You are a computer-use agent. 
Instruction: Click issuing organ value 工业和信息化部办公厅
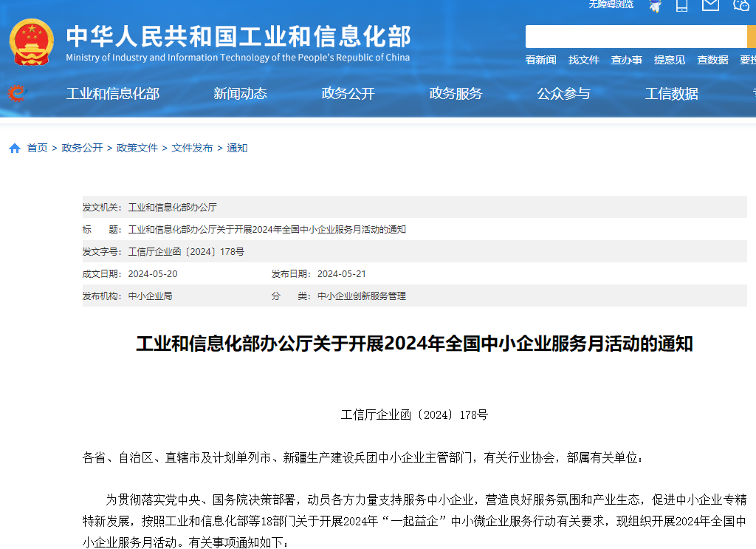point(172,208)
